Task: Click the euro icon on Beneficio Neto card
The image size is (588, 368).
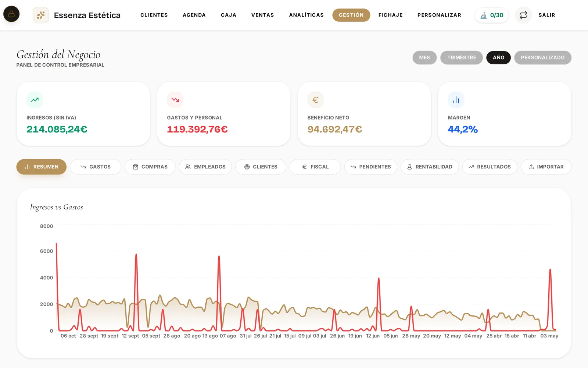Action: (315, 100)
